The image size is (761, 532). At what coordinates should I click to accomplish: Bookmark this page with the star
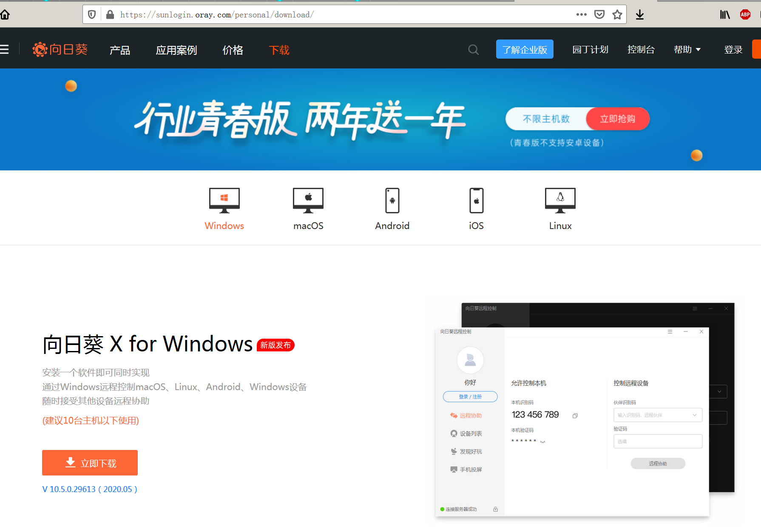point(617,15)
